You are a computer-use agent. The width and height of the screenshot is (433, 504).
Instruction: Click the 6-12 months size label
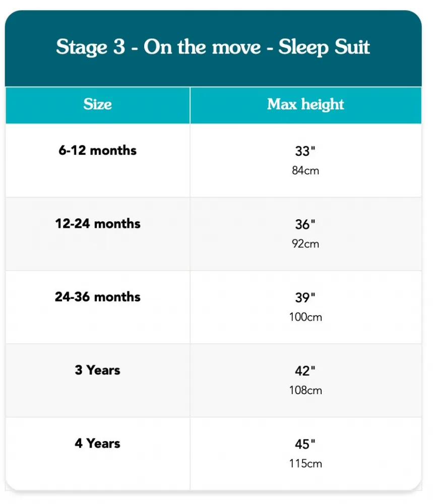coord(98,150)
